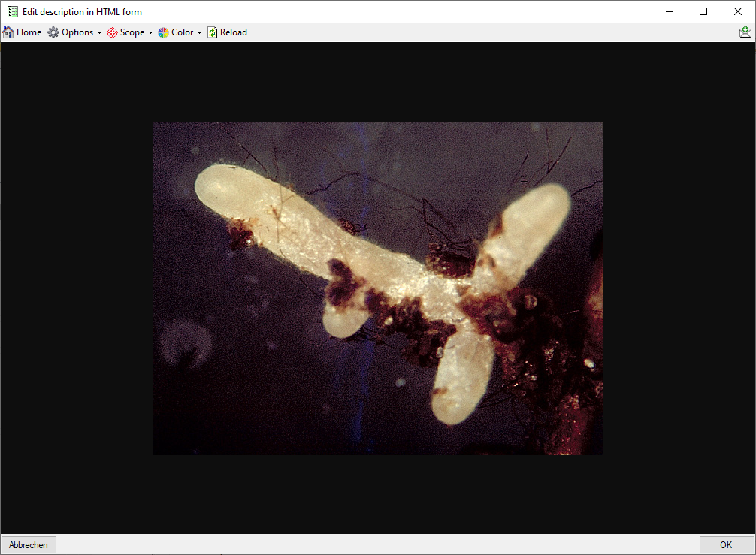
Task: Open the Color menu label
Action: pyautogui.click(x=183, y=32)
